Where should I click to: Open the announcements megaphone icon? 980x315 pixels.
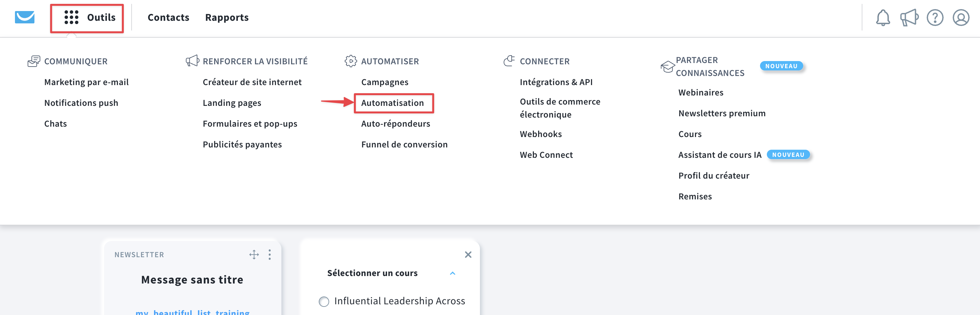909,17
